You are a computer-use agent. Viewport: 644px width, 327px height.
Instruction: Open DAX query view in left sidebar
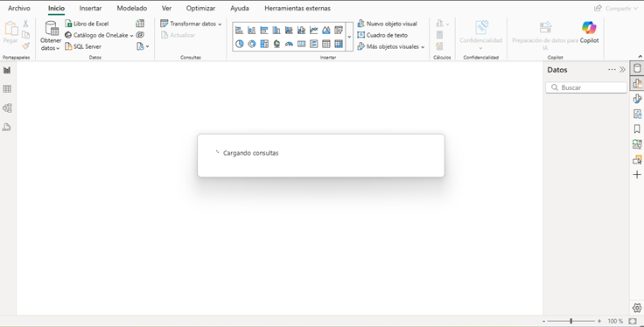(7, 127)
